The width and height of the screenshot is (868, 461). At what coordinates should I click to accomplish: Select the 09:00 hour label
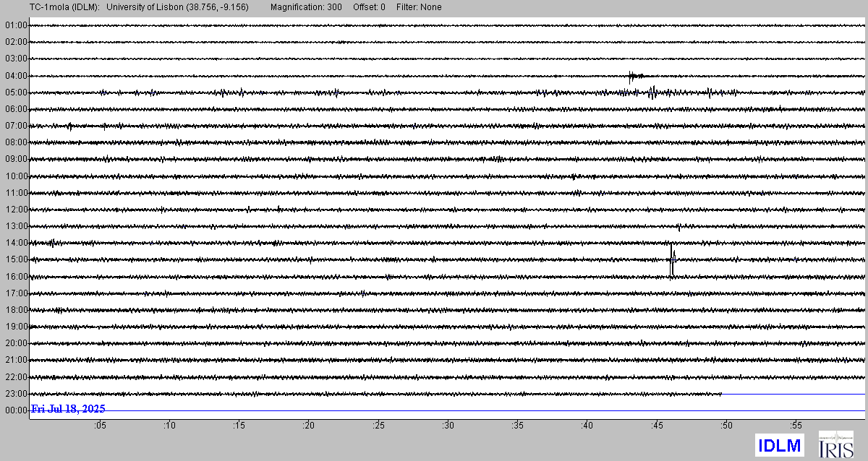(x=16, y=159)
